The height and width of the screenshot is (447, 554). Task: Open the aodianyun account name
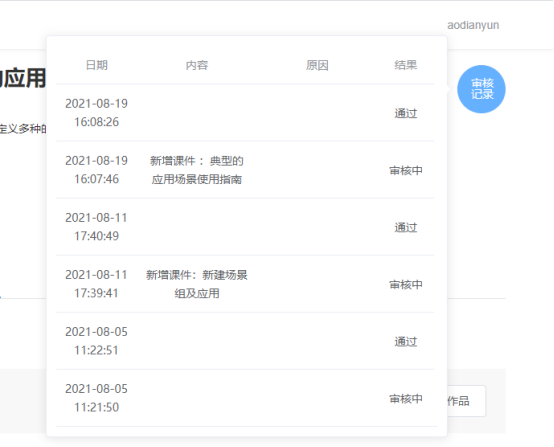coord(473,25)
